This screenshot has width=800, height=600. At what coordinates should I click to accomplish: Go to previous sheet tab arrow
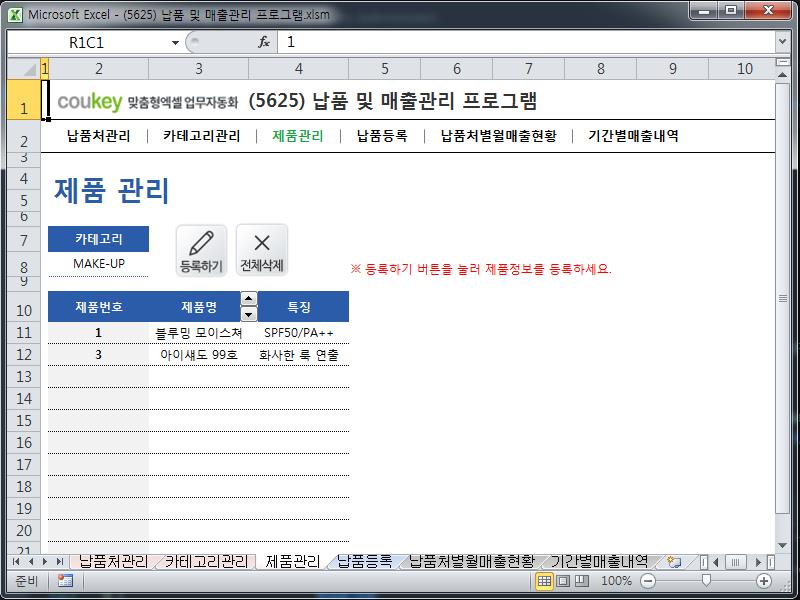pyautogui.click(x=31, y=562)
